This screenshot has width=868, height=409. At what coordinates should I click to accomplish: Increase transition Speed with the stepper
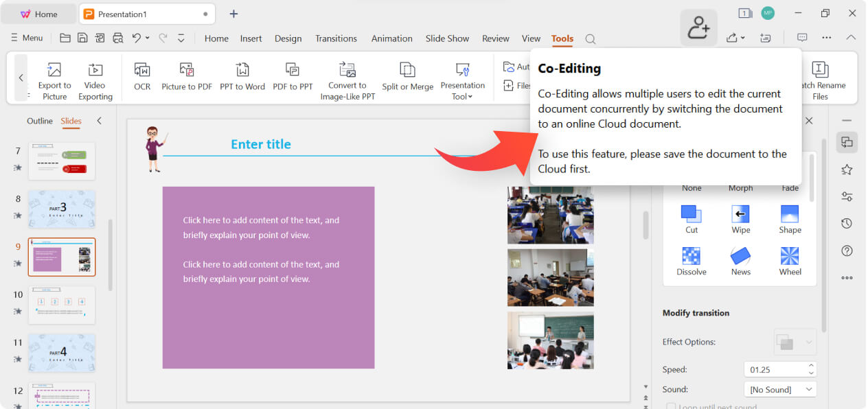click(810, 365)
